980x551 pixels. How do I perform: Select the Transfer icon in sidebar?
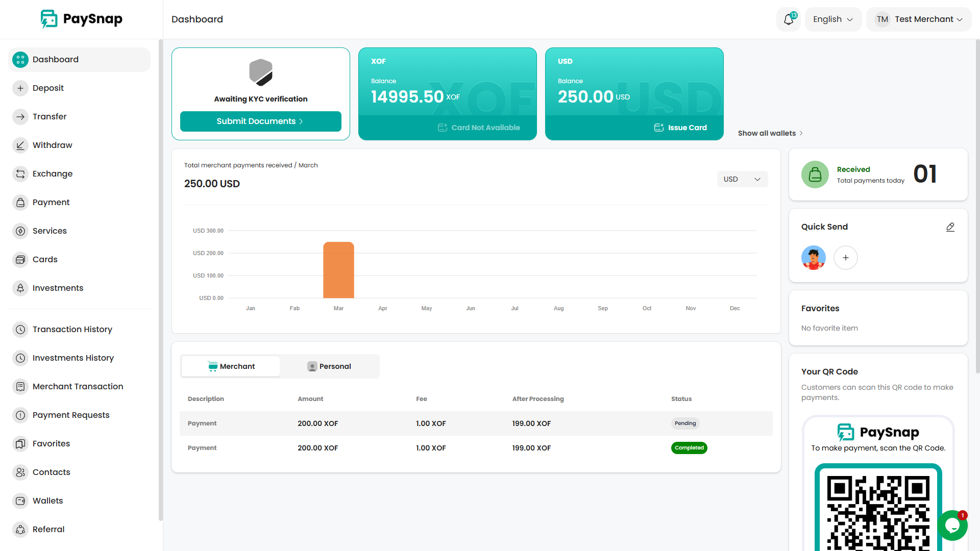pos(20,116)
